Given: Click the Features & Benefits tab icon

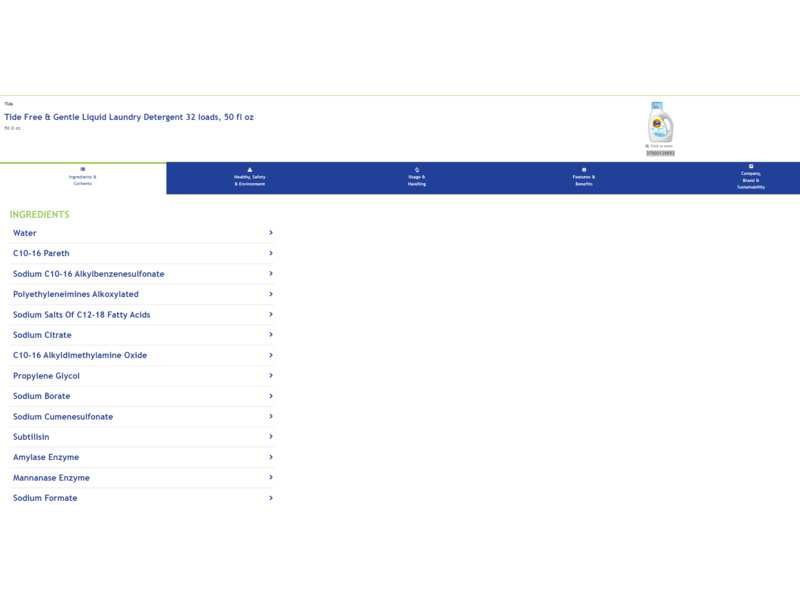Looking at the screenshot, I should [584, 169].
